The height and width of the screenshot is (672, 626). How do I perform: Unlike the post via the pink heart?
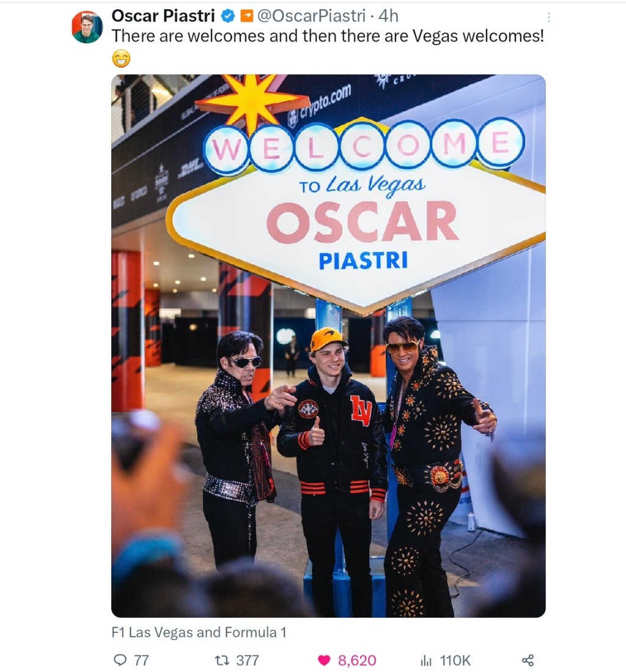point(325,660)
